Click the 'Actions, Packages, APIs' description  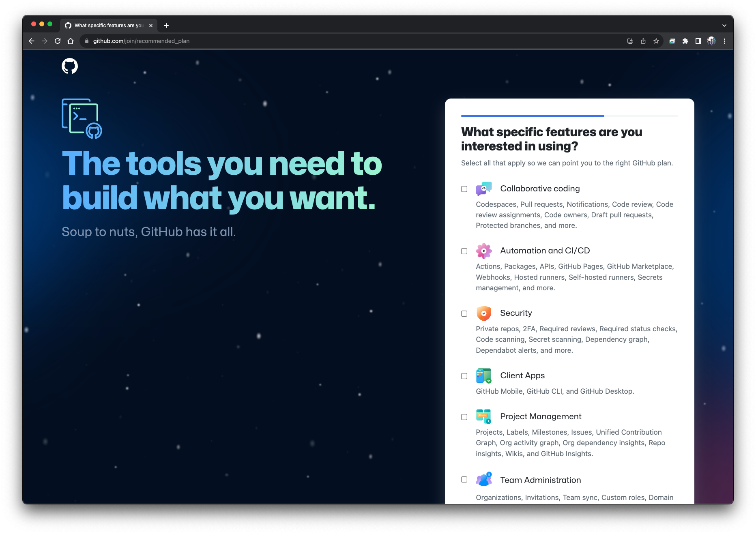tap(575, 277)
